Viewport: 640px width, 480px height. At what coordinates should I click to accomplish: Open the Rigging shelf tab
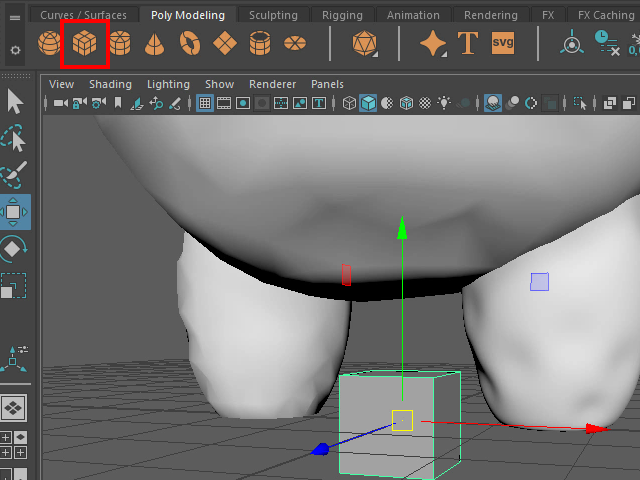pyautogui.click(x=343, y=15)
